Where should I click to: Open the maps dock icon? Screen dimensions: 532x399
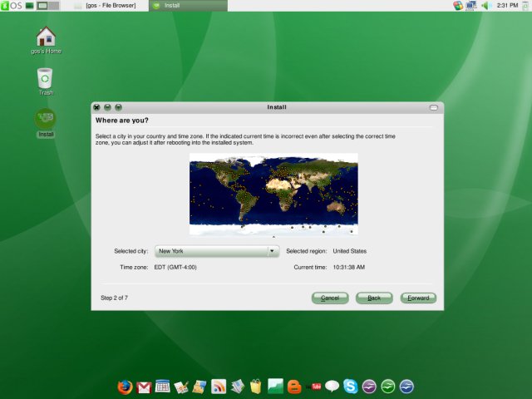[x=199, y=387]
